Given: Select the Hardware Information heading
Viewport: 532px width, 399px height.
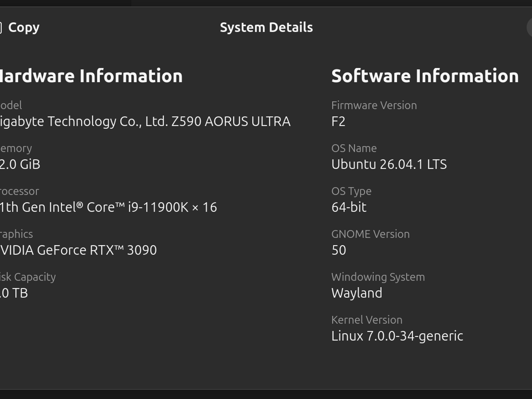Looking at the screenshot, I should (91, 76).
